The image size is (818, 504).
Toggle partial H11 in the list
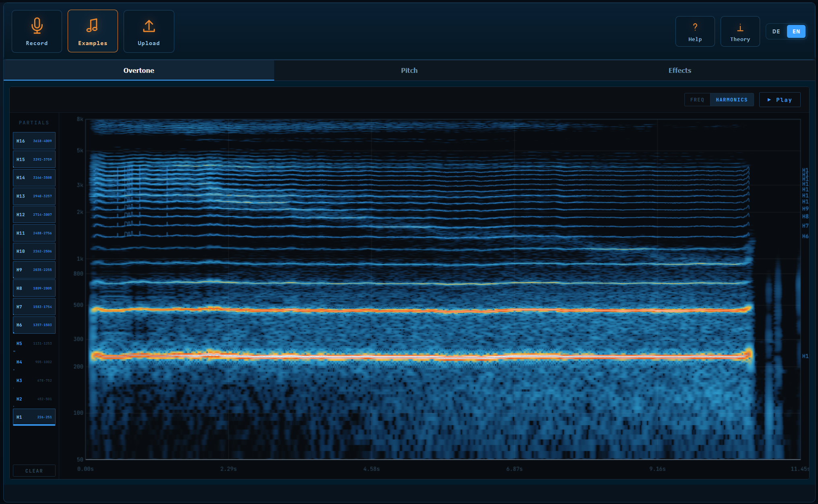(x=34, y=233)
